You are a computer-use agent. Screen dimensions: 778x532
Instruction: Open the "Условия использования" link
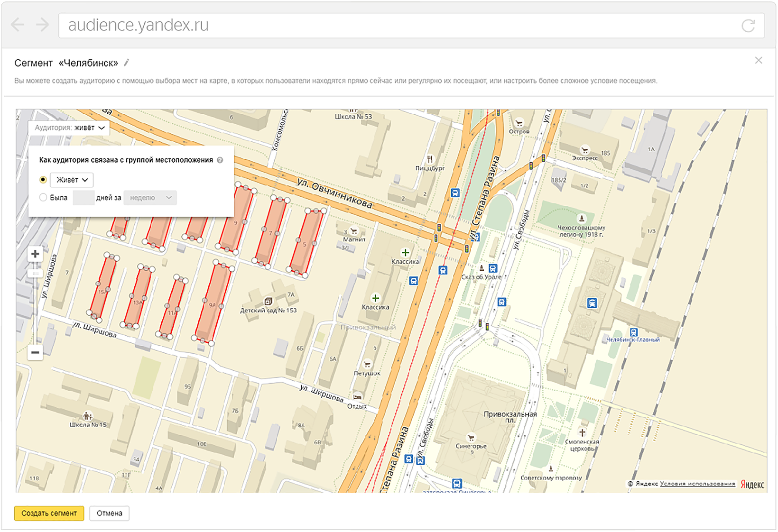click(697, 484)
